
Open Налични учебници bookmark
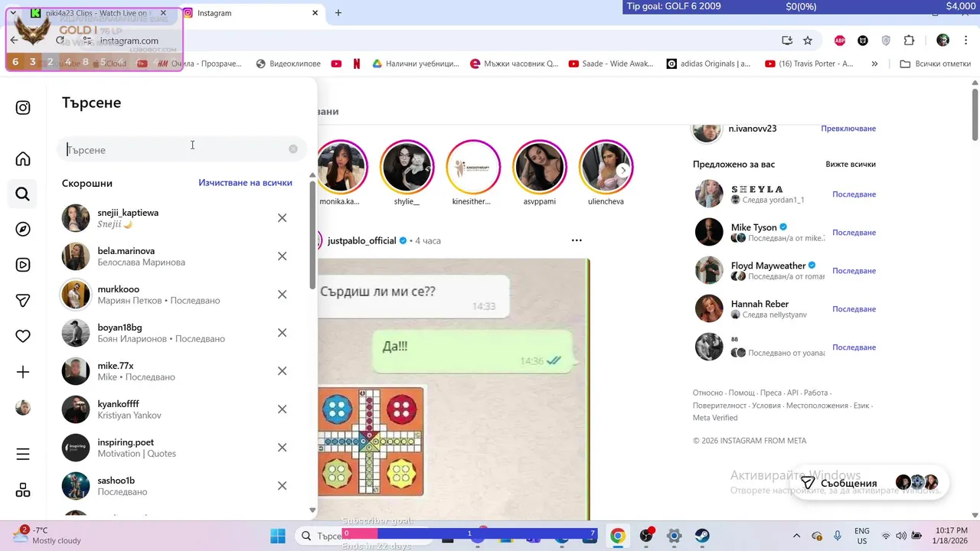point(416,64)
